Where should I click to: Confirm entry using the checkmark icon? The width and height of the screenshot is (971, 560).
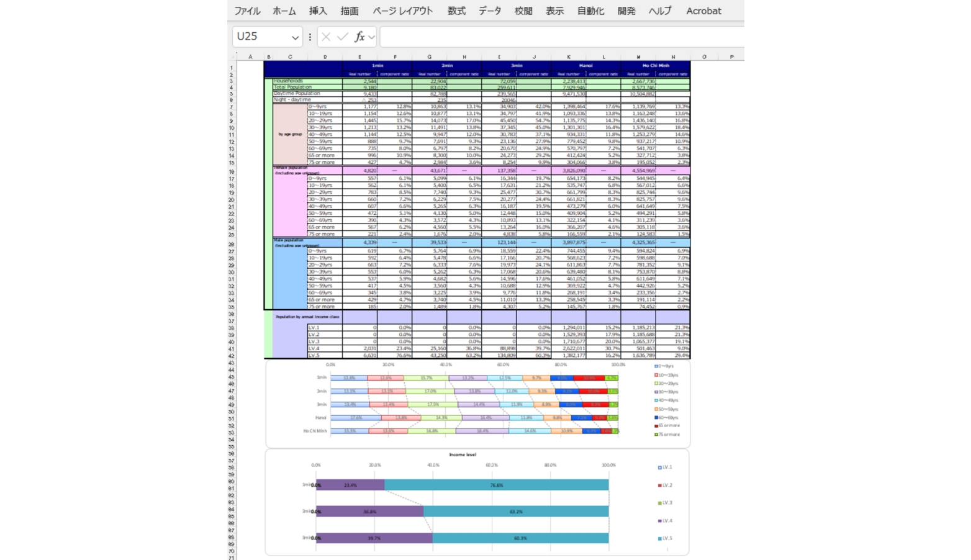click(x=342, y=37)
